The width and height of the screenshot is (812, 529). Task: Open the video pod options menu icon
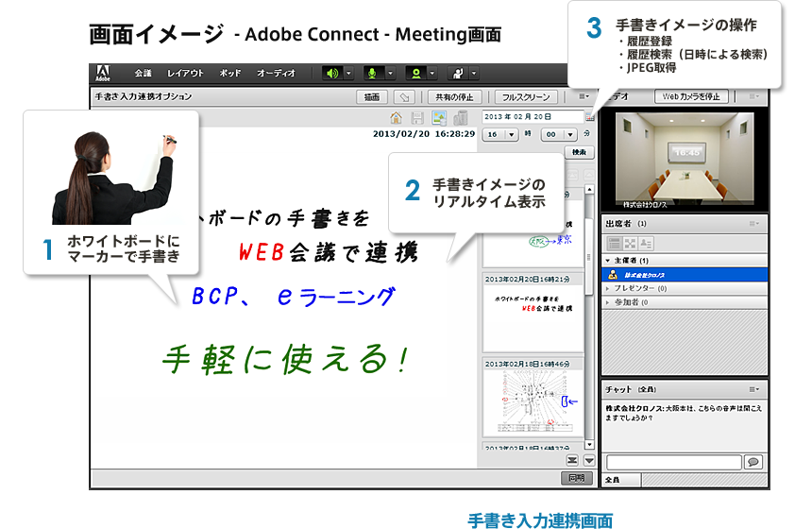[754, 96]
